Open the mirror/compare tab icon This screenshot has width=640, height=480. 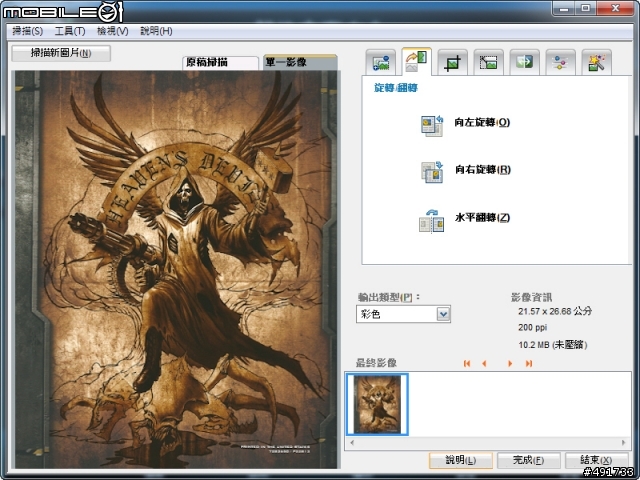[x=524, y=62]
